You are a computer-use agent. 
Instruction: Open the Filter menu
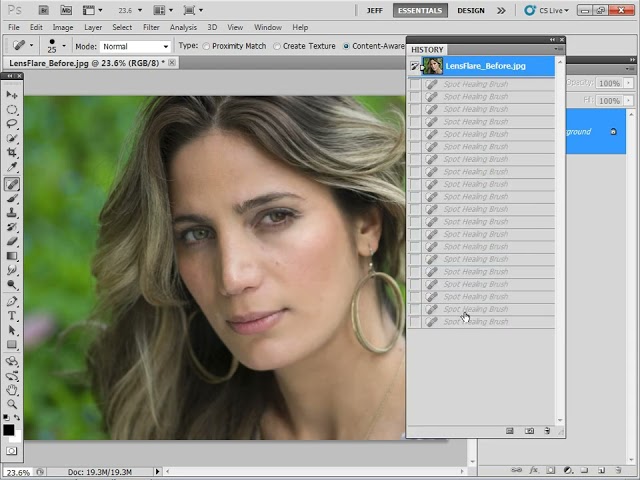click(x=151, y=27)
